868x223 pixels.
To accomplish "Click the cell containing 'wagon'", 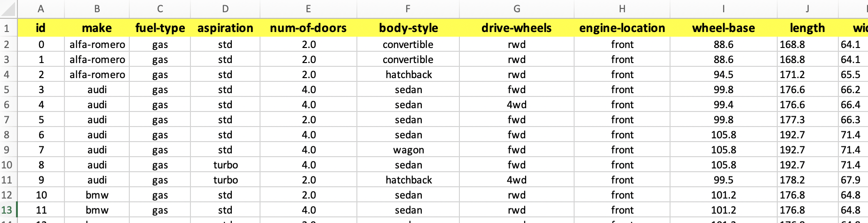I will 408,150.
